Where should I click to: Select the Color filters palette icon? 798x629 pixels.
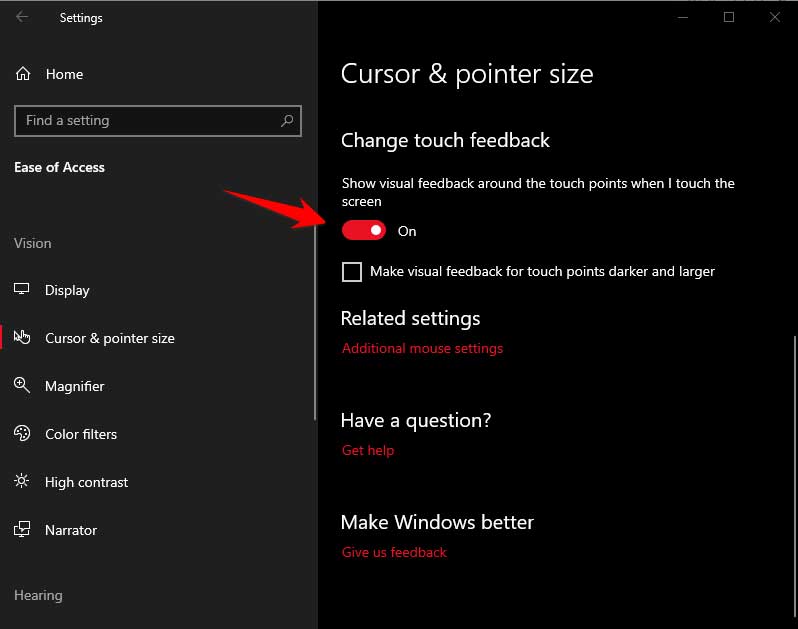pos(22,433)
